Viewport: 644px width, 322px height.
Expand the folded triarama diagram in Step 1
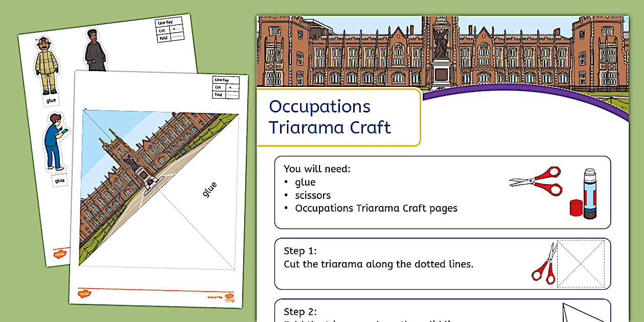click(580, 264)
